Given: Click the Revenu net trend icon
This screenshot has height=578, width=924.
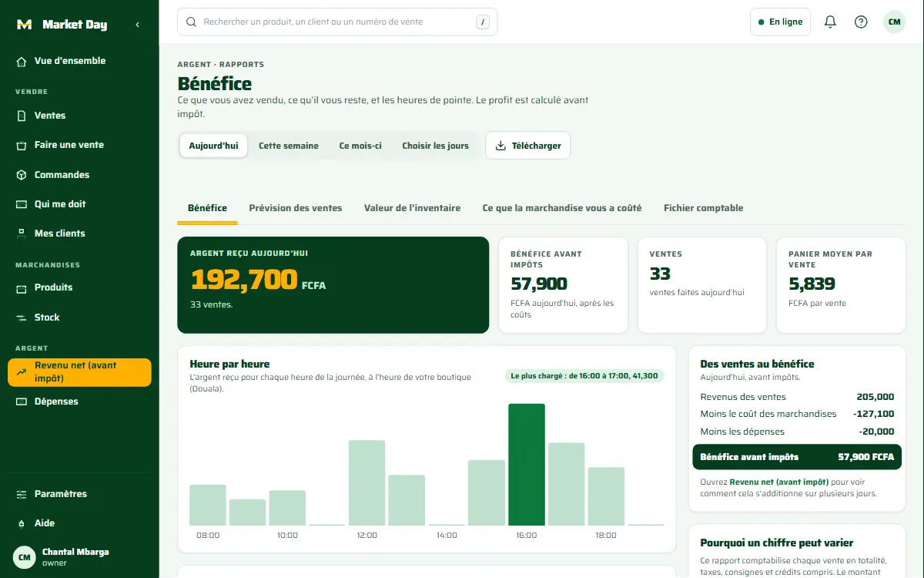Looking at the screenshot, I should (x=22, y=372).
